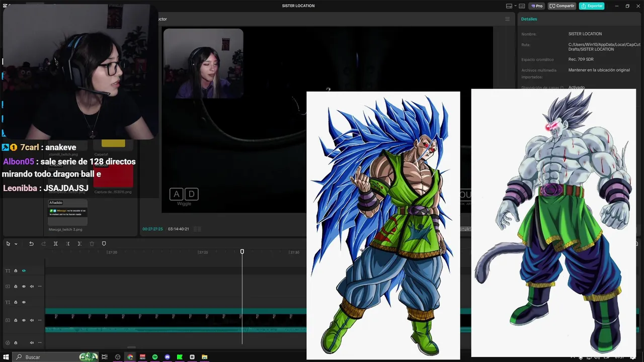
Task: Click the Compartir button
Action: [562, 6]
